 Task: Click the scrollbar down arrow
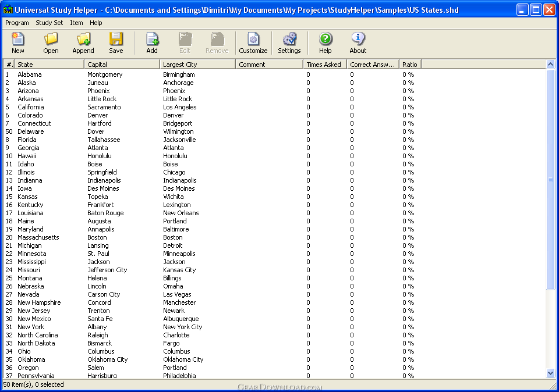pyautogui.click(x=550, y=373)
